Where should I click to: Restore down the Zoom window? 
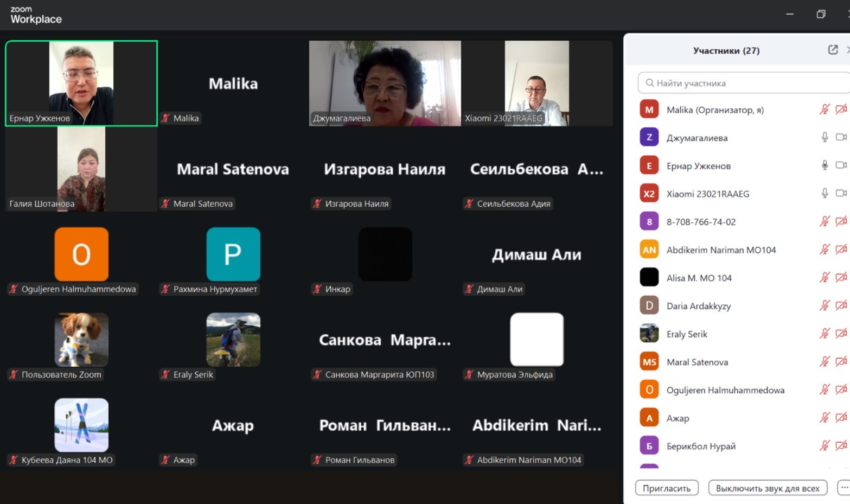(x=821, y=14)
